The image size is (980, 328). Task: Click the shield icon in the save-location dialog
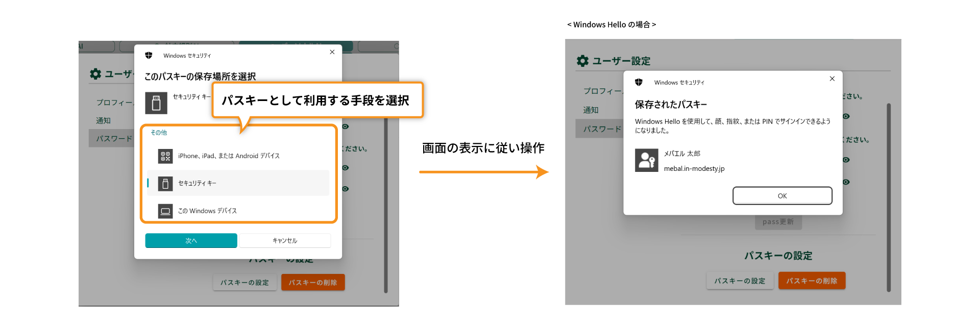[149, 56]
